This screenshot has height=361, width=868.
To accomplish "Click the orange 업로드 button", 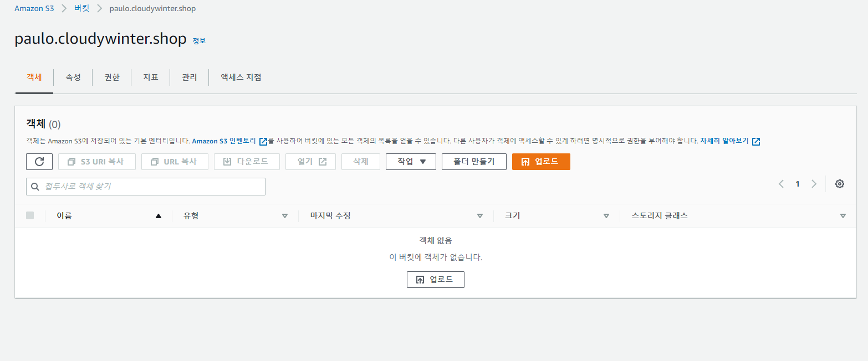I will point(541,162).
